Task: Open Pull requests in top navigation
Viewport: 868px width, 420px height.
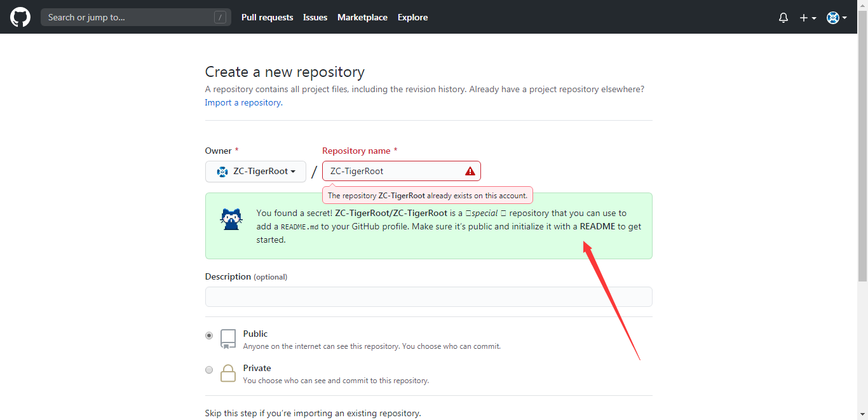Action: click(267, 17)
